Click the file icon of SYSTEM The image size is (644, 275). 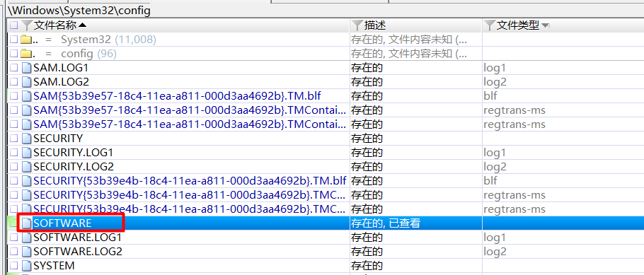pyautogui.click(x=27, y=266)
